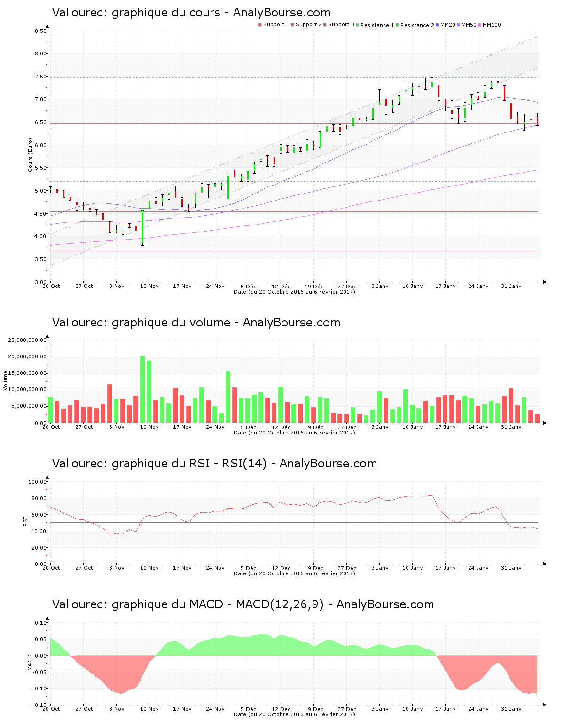Select the Résistance 2 legend label
This screenshot has height=728, width=564.
417,25
